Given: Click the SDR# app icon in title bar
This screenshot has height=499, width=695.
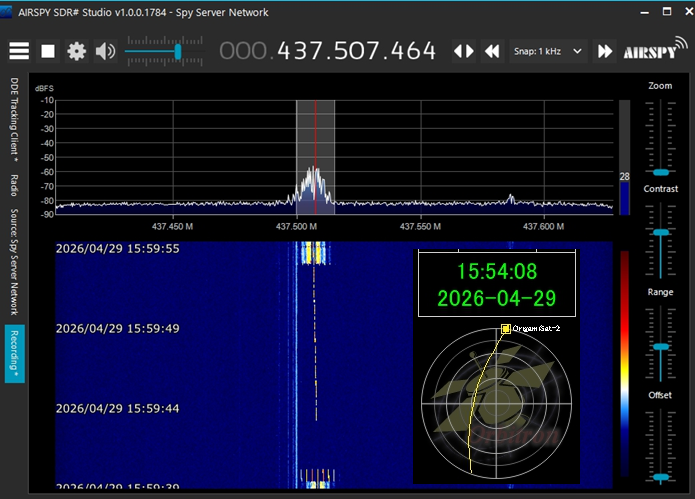Looking at the screenshot, I should pos(6,12).
